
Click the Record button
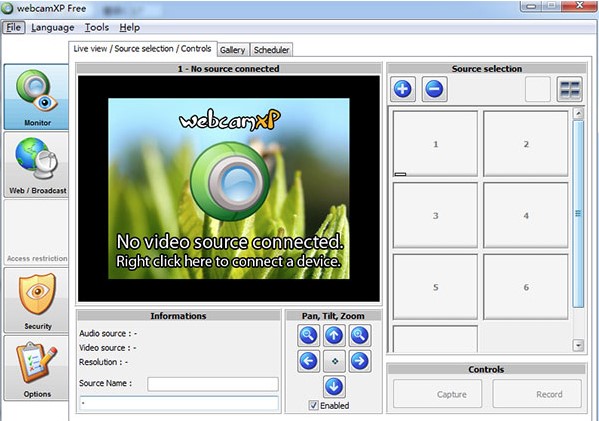(x=537, y=394)
